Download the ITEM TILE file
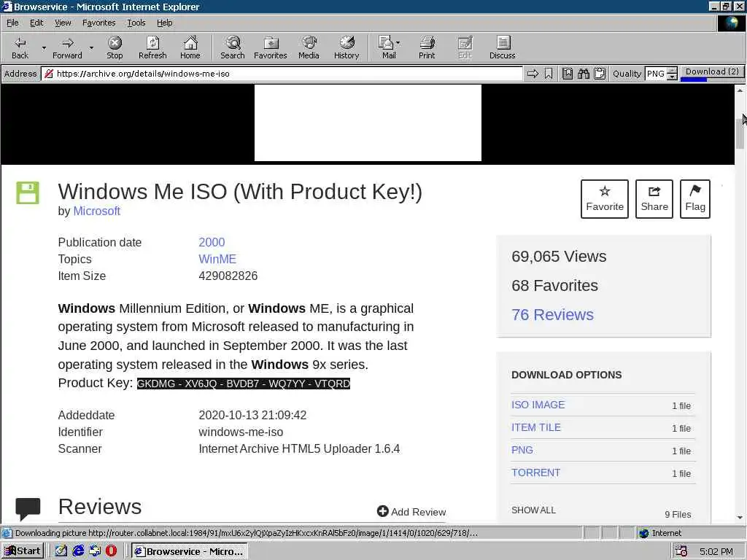The image size is (747, 560). coord(536,427)
